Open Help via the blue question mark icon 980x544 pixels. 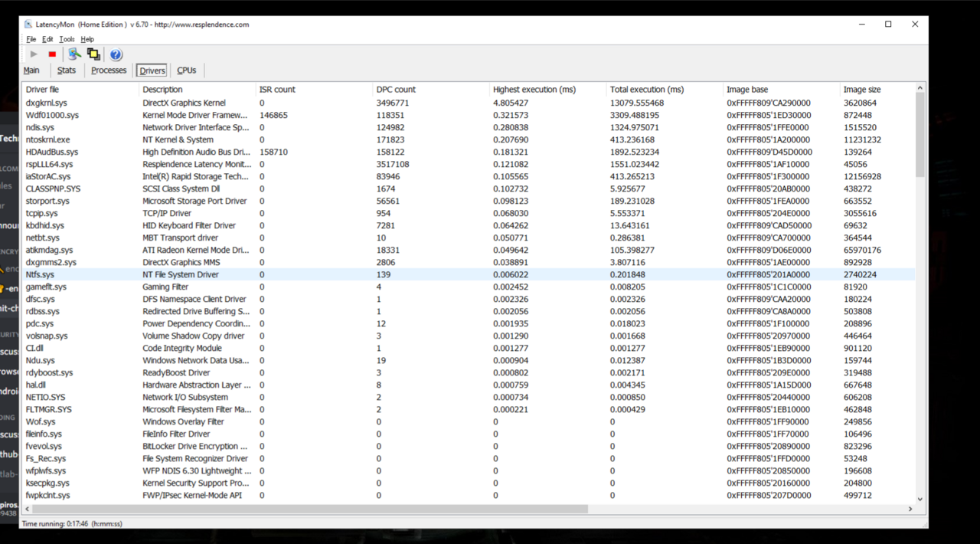point(116,54)
